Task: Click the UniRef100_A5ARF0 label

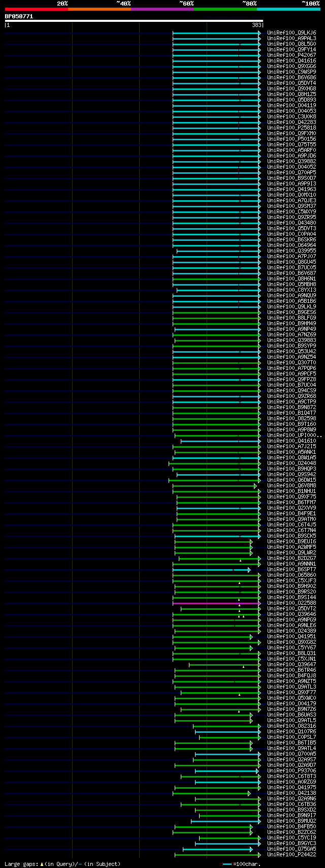Action: pos(291,150)
